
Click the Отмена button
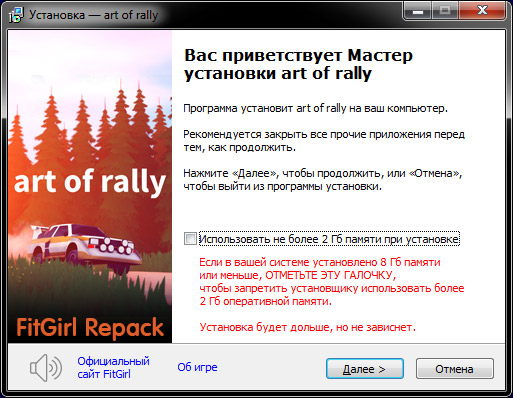coord(454,369)
